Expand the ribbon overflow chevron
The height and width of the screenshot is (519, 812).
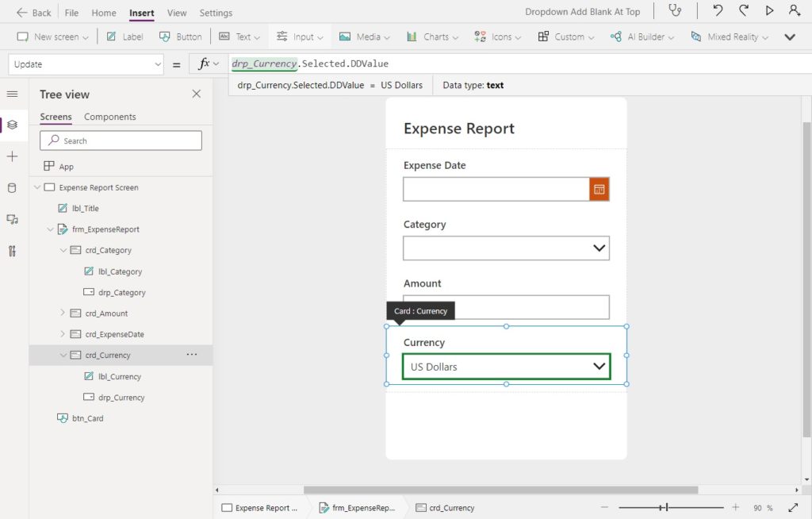[790, 37]
